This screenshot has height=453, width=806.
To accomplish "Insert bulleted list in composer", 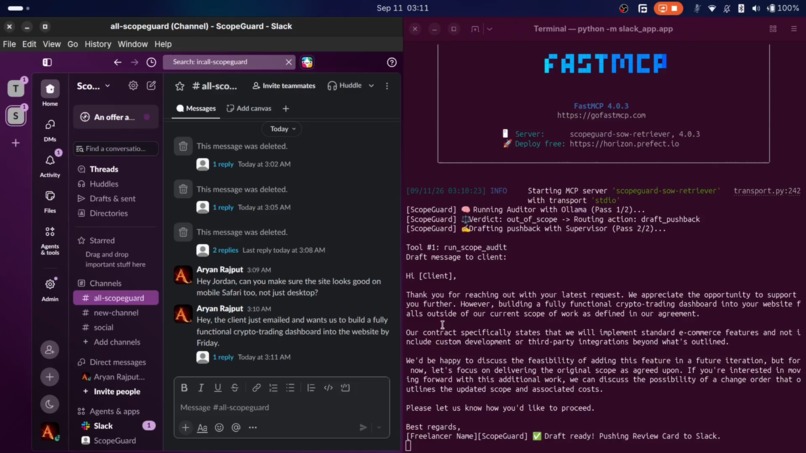I will click(x=290, y=388).
